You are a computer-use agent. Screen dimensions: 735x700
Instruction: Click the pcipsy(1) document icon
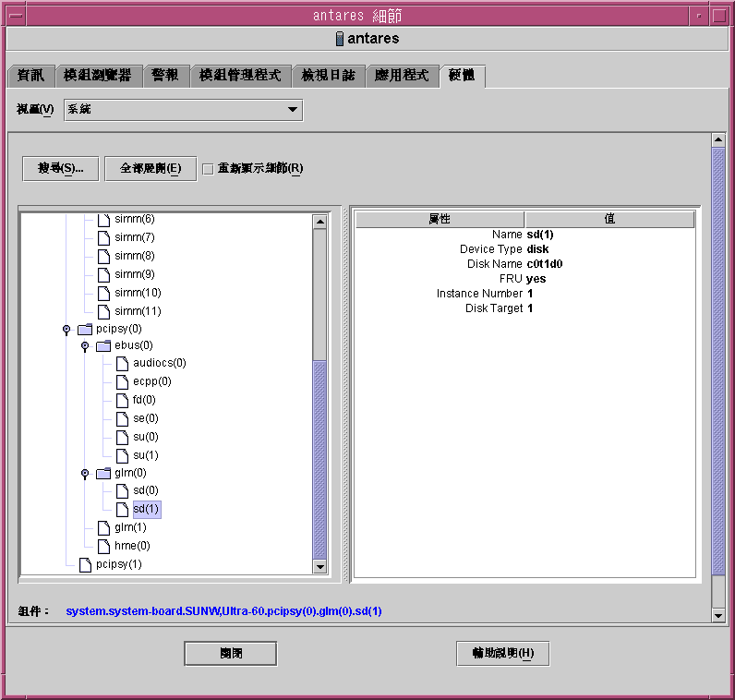pos(85,565)
